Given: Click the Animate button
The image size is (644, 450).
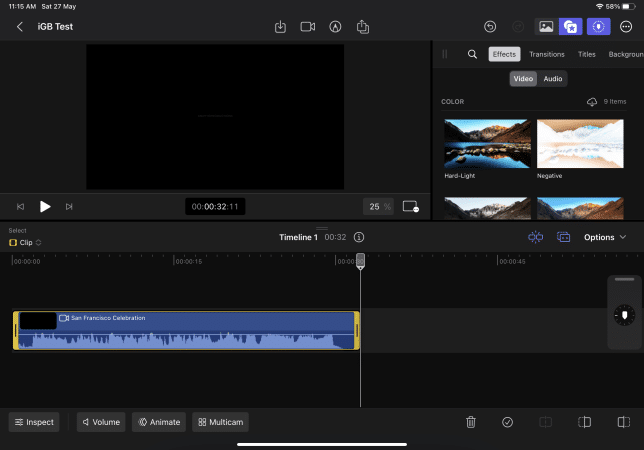Looking at the screenshot, I should [x=158, y=422].
